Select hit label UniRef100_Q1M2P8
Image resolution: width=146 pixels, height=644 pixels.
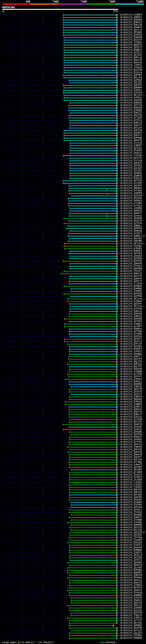coord(131,196)
